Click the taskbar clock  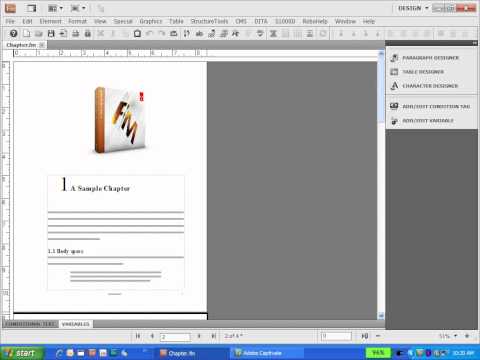463,353
